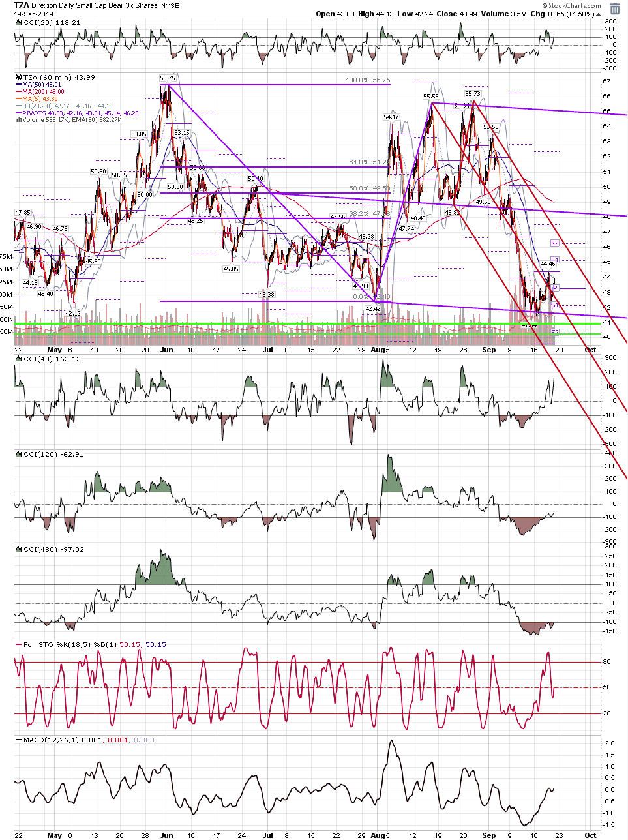Click the "49.53" price label
The image size is (628, 840).
point(483,202)
